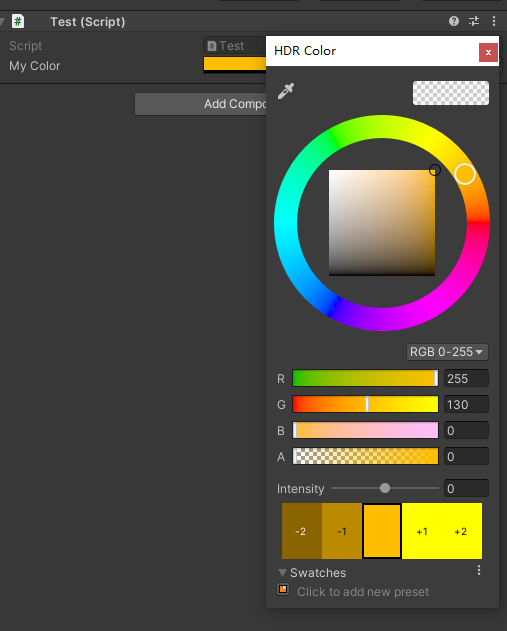This screenshot has height=631, width=507.
Task: Open the Test component preset settings icon
Action: tap(474, 21)
